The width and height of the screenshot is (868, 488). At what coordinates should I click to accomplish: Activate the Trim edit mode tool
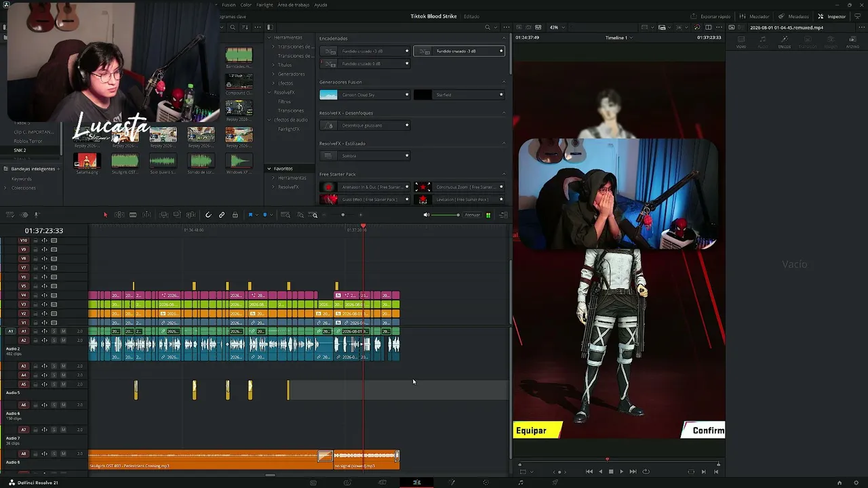click(x=119, y=215)
